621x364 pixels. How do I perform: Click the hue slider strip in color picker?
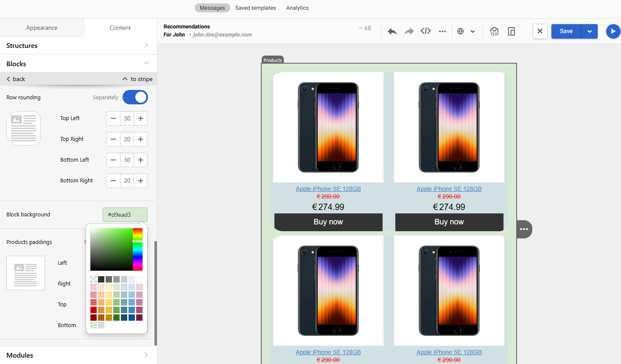[137, 249]
